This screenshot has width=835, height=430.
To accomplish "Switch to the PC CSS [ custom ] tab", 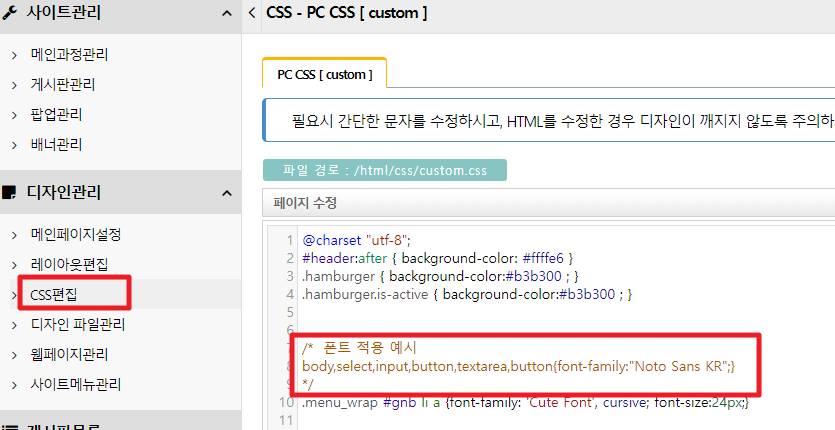I will point(324,75).
